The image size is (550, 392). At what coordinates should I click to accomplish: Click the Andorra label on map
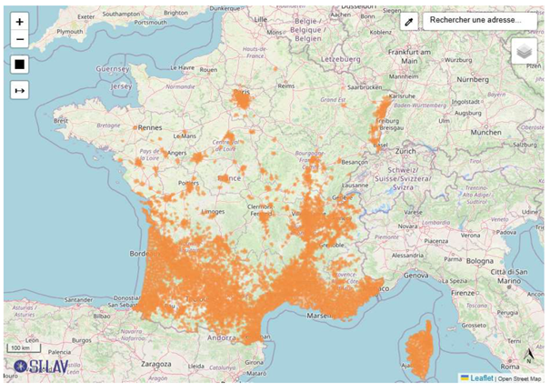221,338
